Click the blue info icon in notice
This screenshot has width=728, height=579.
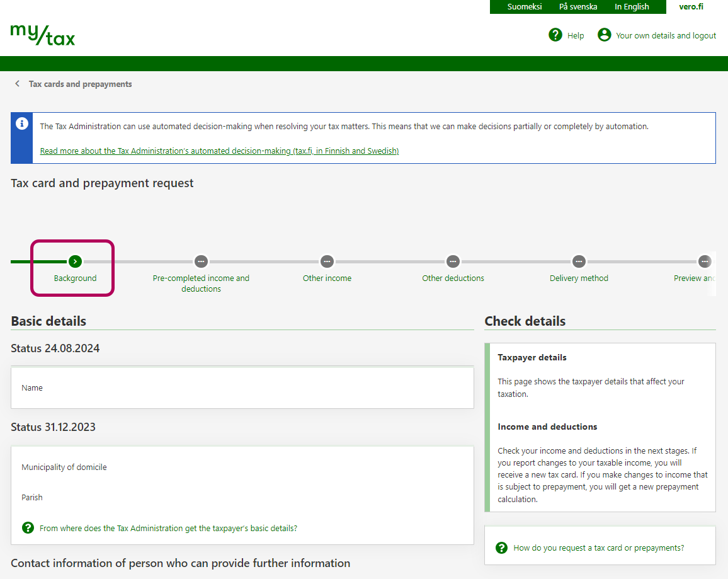pyautogui.click(x=22, y=123)
